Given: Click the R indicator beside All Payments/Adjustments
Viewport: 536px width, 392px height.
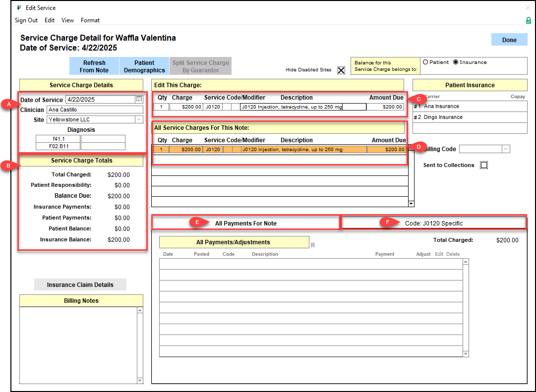Looking at the screenshot, I should tap(313, 245).
